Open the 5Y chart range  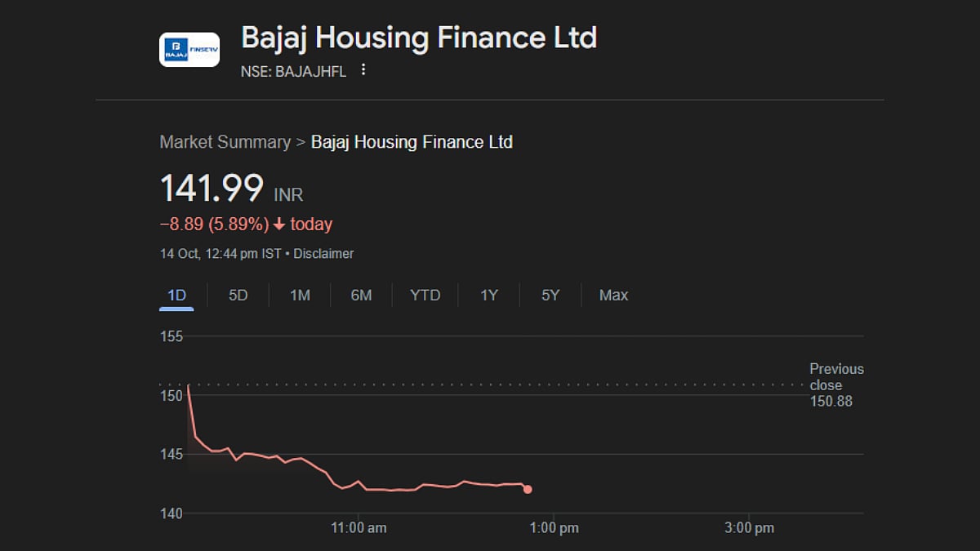550,295
